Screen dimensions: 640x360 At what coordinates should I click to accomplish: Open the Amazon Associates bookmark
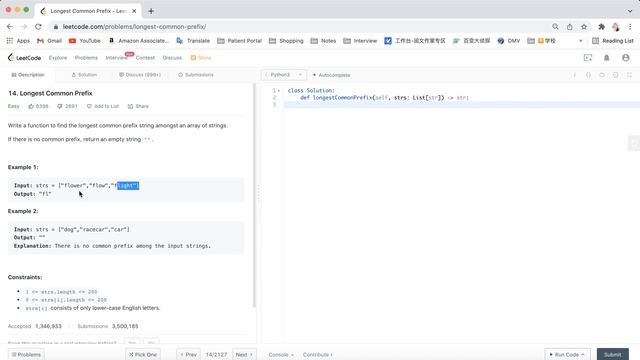point(138,41)
